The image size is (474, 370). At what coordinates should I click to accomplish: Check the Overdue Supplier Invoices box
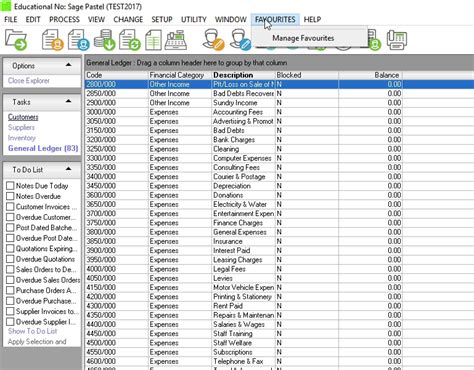[10, 322]
